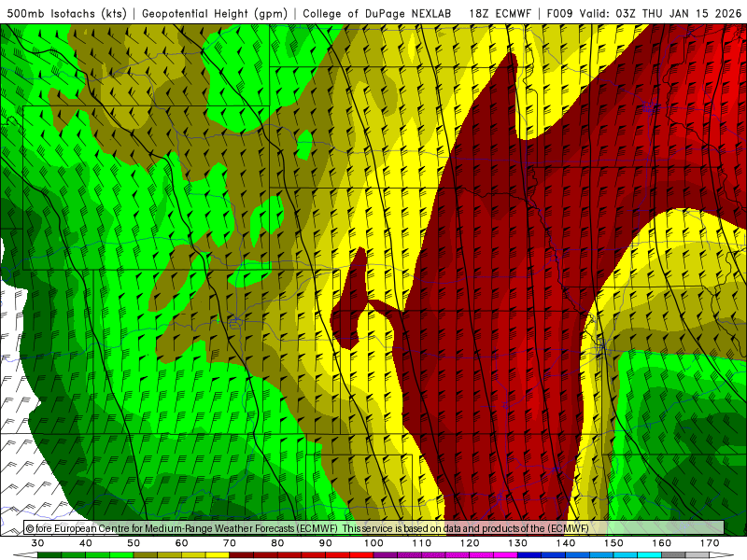Click the 'Geopotential Height (gpm)' title text
747x560 pixels.
[215, 13]
